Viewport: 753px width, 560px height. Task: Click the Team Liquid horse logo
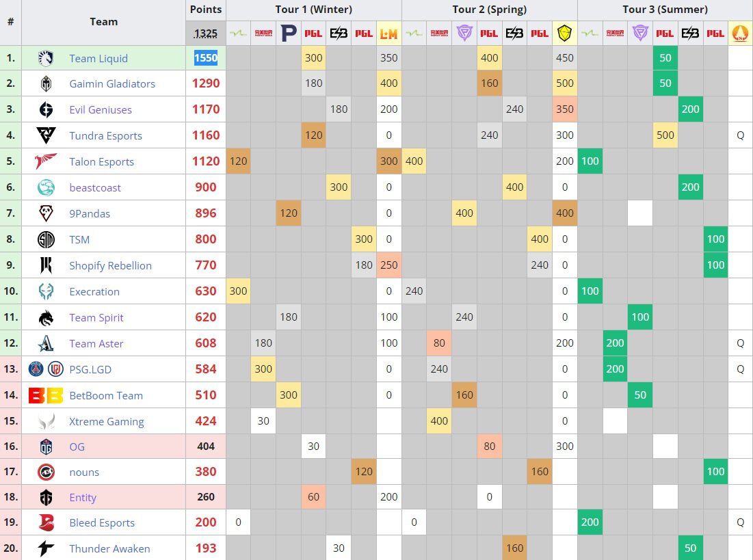pos(46,58)
